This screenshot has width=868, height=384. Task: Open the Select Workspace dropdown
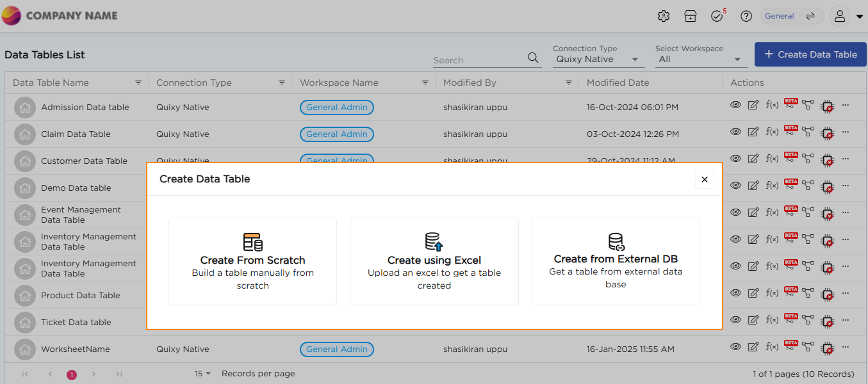pos(737,60)
